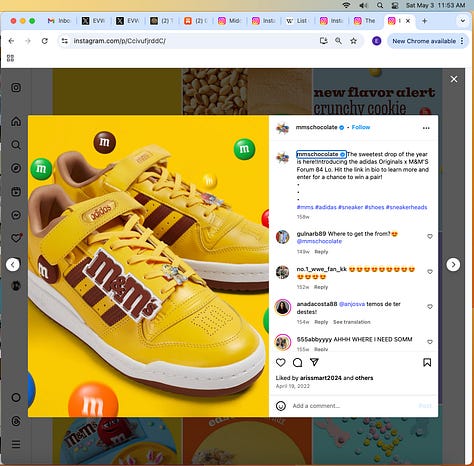Click the install app icon in the address bar

(323, 41)
